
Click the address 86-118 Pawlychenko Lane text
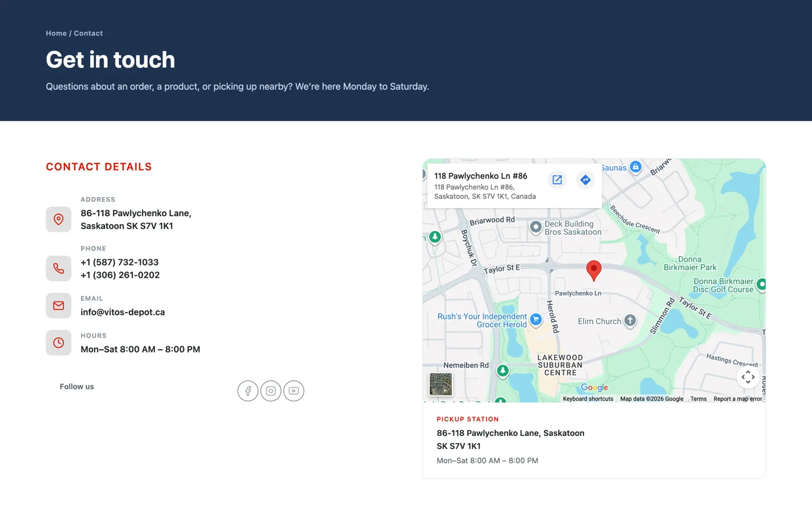[136, 220]
